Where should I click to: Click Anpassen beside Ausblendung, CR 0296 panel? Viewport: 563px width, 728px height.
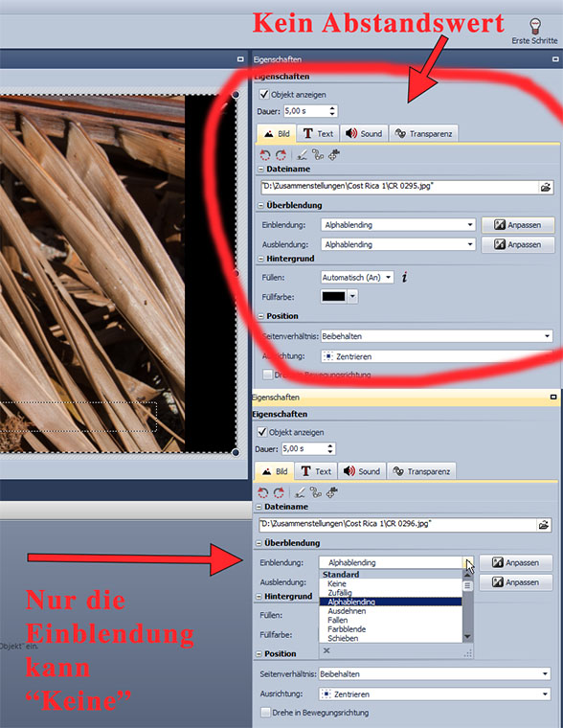click(x=516, y=582)
